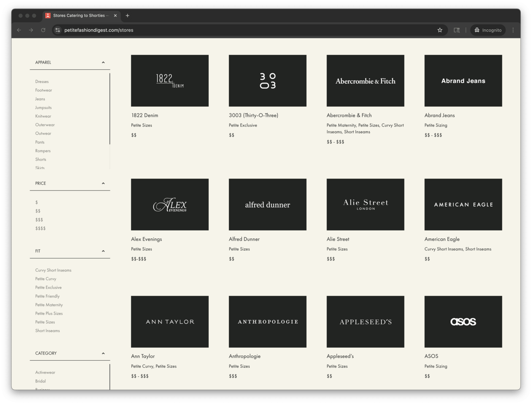Reload the page

click(x=43, y=30)
